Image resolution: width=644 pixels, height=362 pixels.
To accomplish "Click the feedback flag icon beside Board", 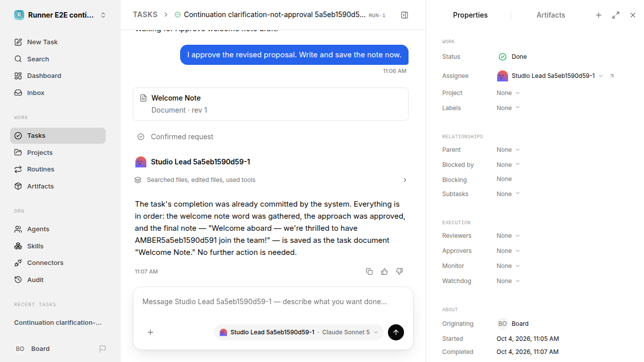I will [x=103, y=349].
